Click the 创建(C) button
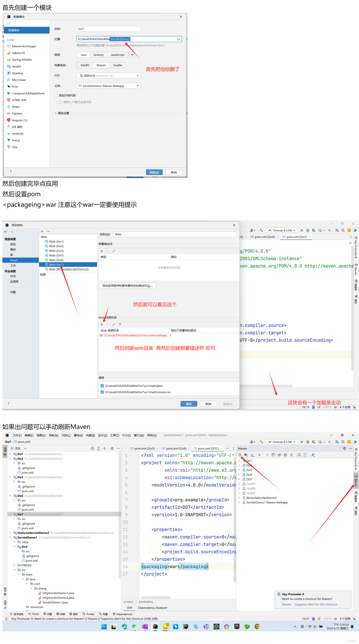Viewport: 359px width, 644px height. [154, 172]
